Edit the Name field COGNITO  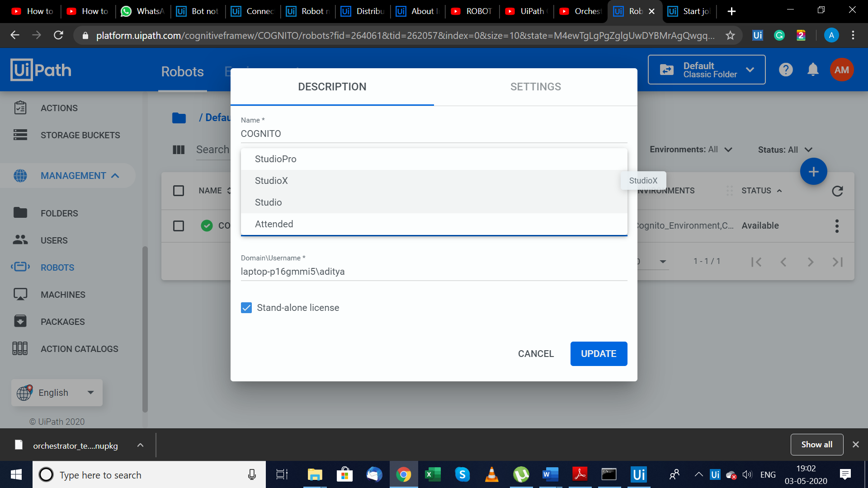click(434, 134)
